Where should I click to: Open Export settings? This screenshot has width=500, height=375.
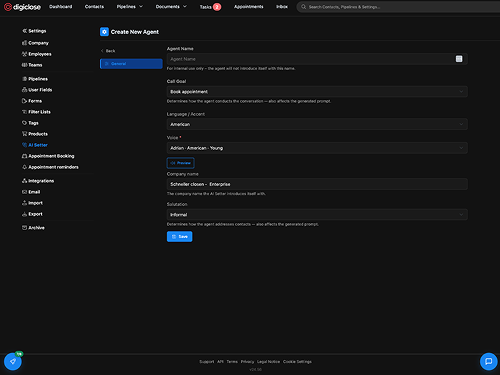(32, 214)
